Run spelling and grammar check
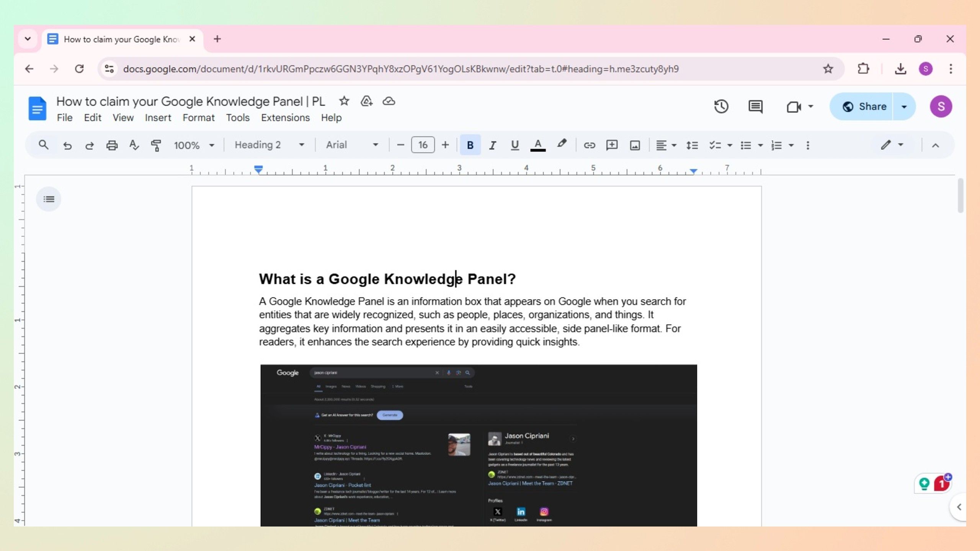Viewport: 980px width, 551px height. (x=134, y=145)
